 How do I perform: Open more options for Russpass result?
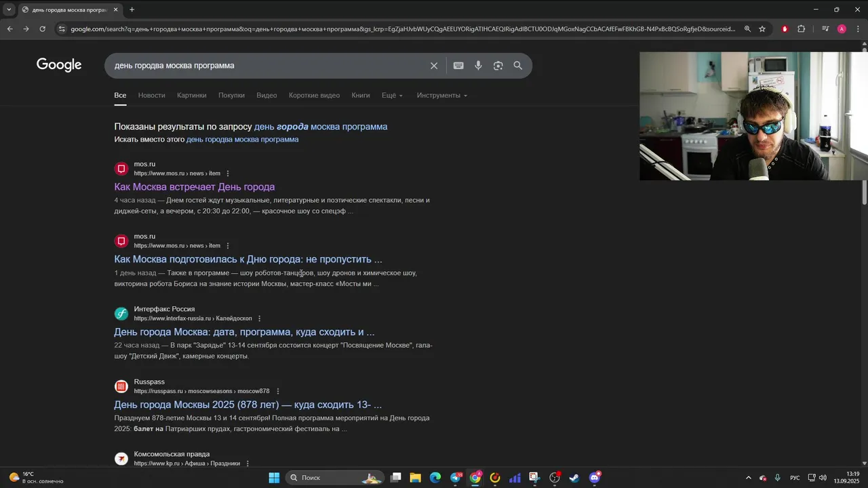(277, 391)
